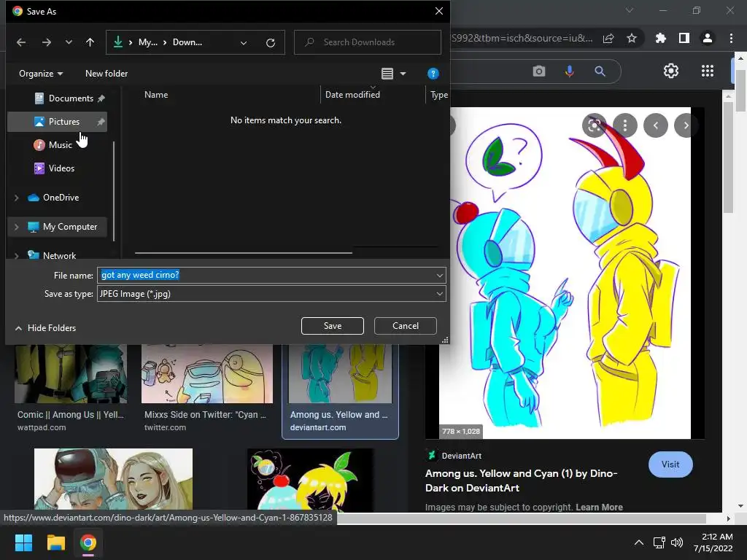Image resolution: width=747 pixels, height=560 pixels.
Task: Open recent locations dropdown arrow
Action: [x=69, y=42]
